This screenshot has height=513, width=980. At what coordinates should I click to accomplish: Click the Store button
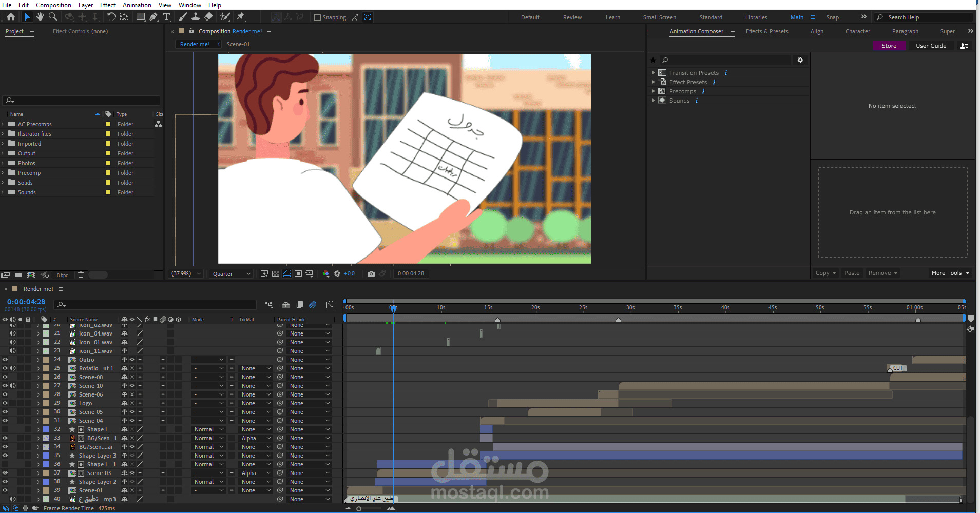pyautogui.click(x=889, y=46)
